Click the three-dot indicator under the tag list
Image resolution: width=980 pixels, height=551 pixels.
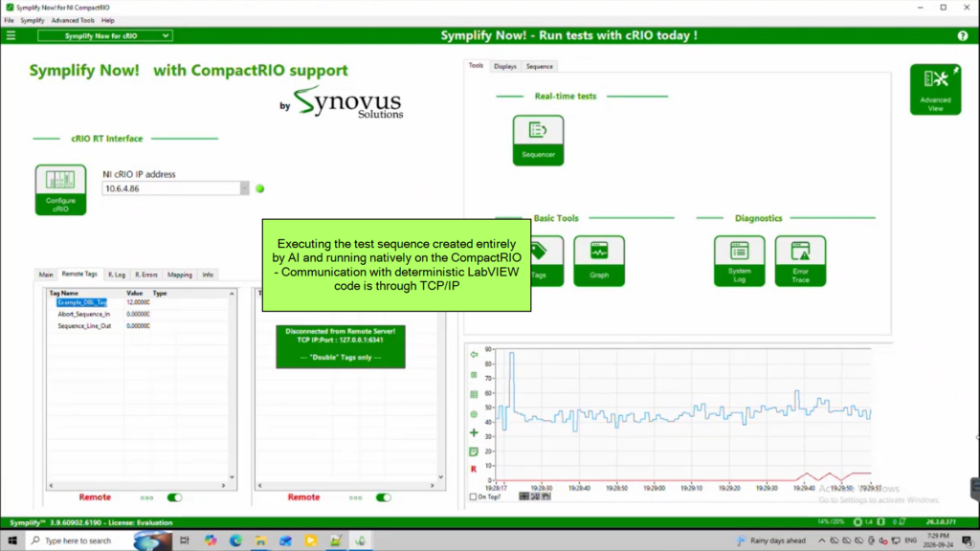coord(146,497)
